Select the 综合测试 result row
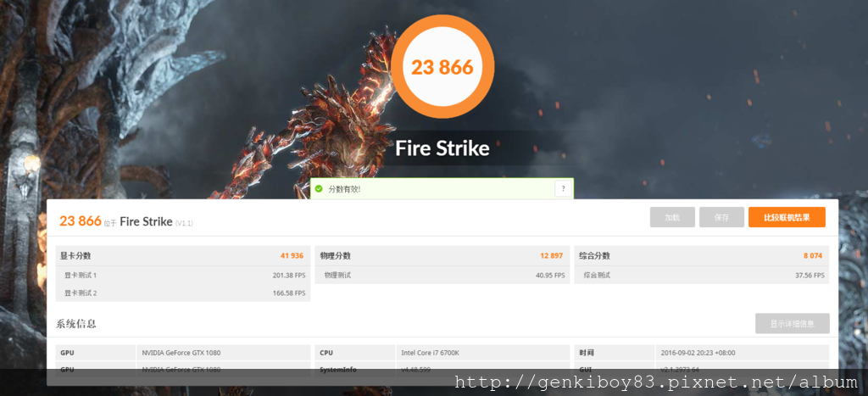868x396 pixels. pyautogui.click(x=701, y=276)
